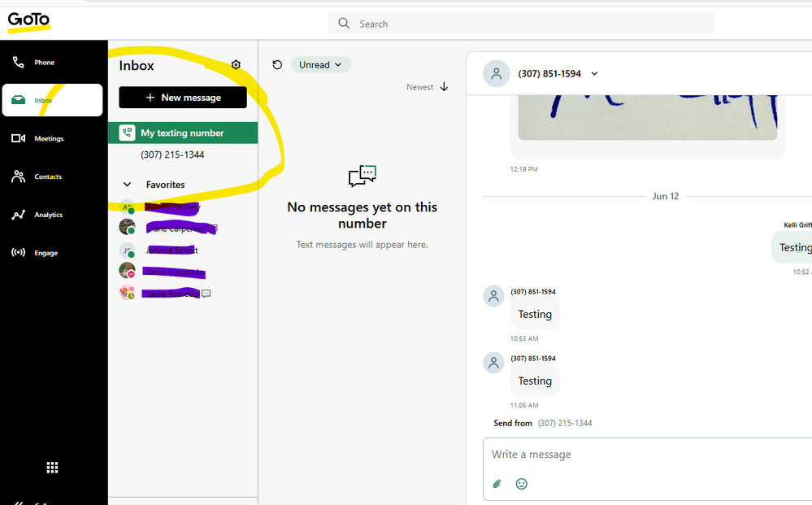The image size is (812, 505).
Task: Click the texting number phone icon
Action: click(127, 133)
